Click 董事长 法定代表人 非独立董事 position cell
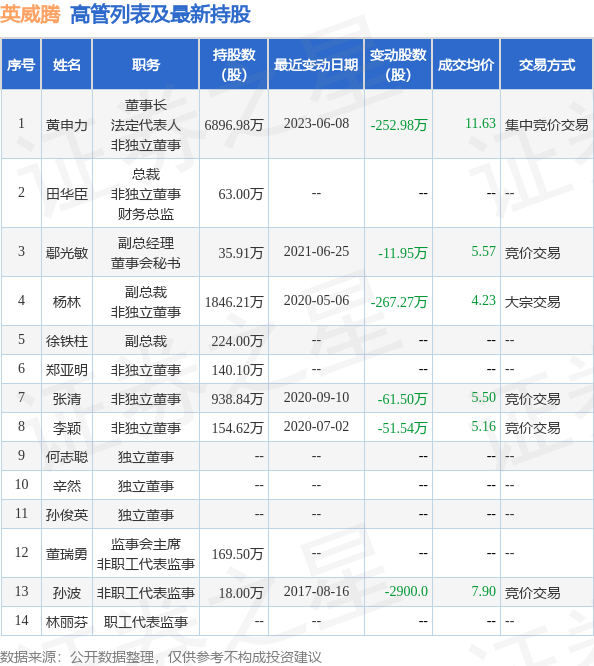 tap(146, 125)
